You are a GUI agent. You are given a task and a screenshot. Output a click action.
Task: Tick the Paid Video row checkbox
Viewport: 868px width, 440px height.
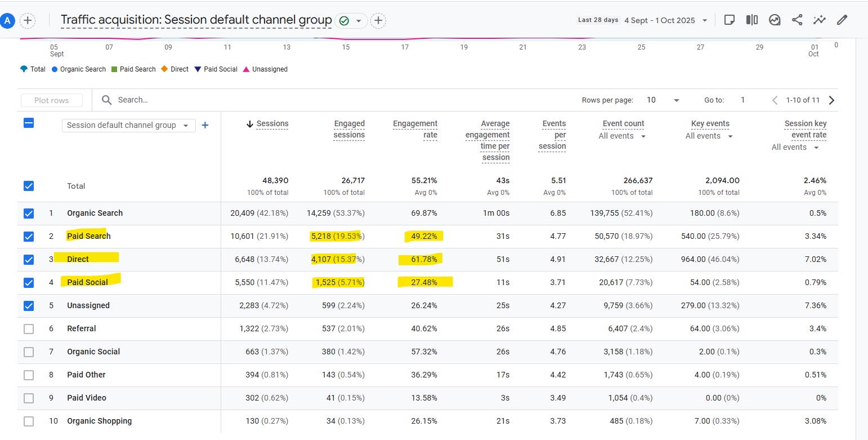click(x=29, y=398)
